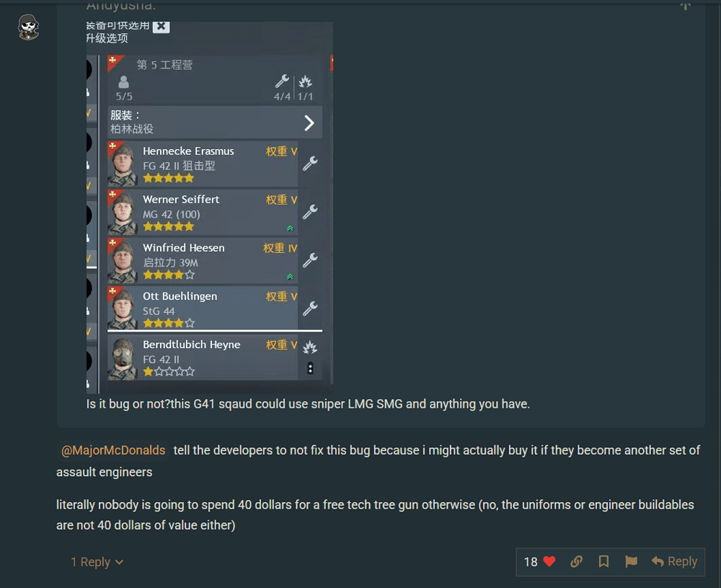Click flame icon beside Berndtlubich Heyne
721x588 pixels.
[310, 347]
